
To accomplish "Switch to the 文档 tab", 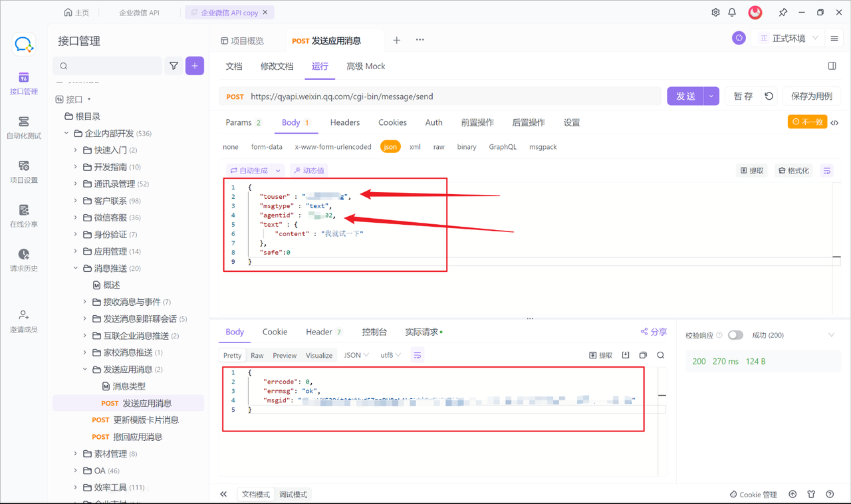I will (x=234, y=66).
